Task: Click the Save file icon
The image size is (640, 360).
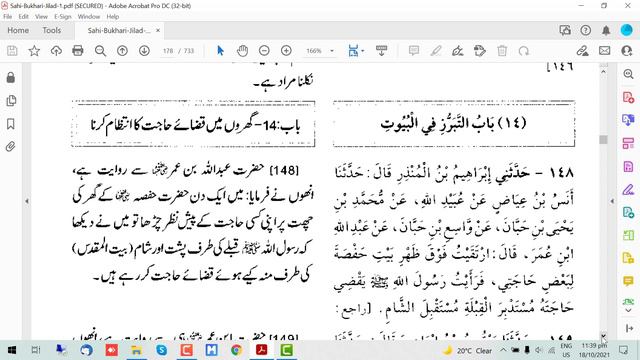Action: tap(12, 51)
